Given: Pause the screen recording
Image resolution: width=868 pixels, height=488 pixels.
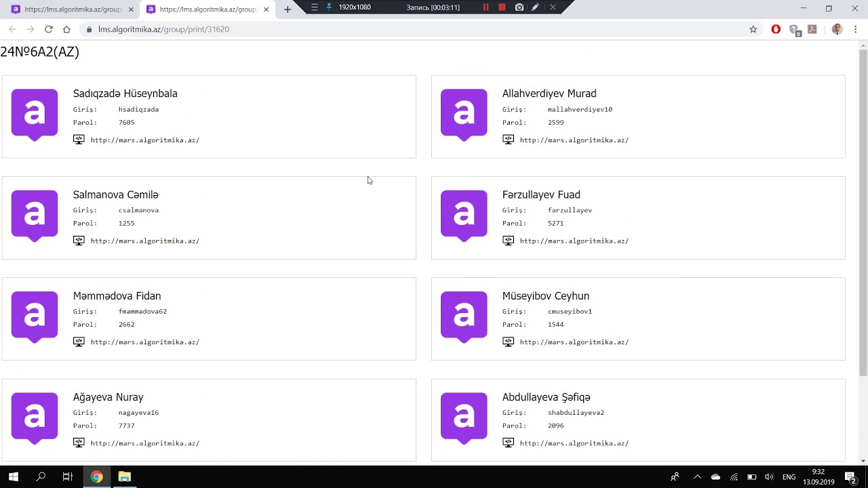Looking at the screenshot, I should click(486, 7).
